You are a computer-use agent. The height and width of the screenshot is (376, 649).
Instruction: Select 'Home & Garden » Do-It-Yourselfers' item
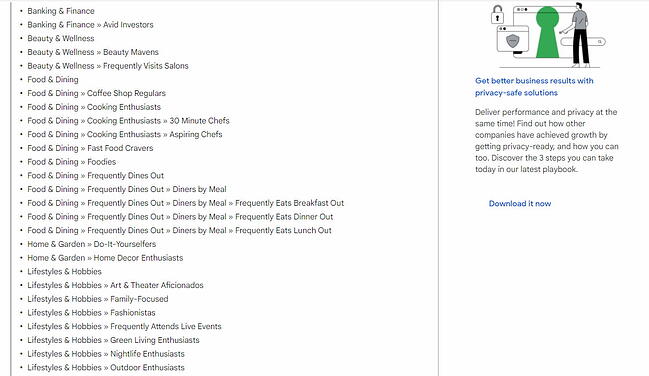click(91, 244)
